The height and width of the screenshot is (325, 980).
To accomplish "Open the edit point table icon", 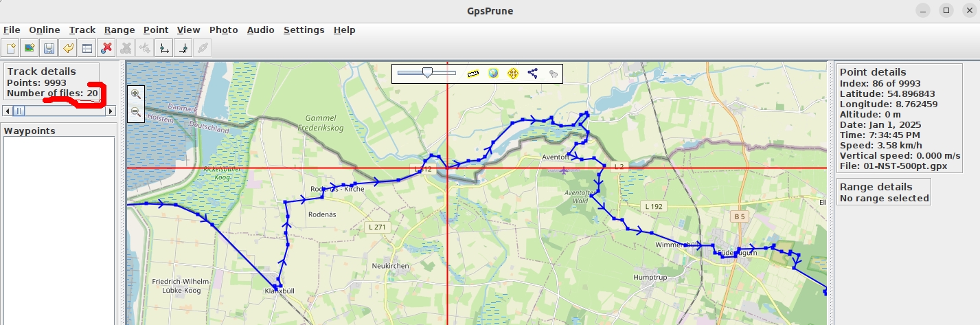I will pos(87,47).
